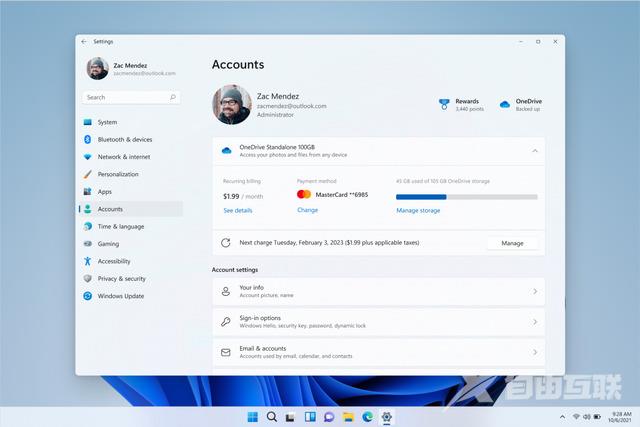The height and width of the screenshot is (427, 640).
Task: Click the Manage button for next charge
Action: click(512, 243)
